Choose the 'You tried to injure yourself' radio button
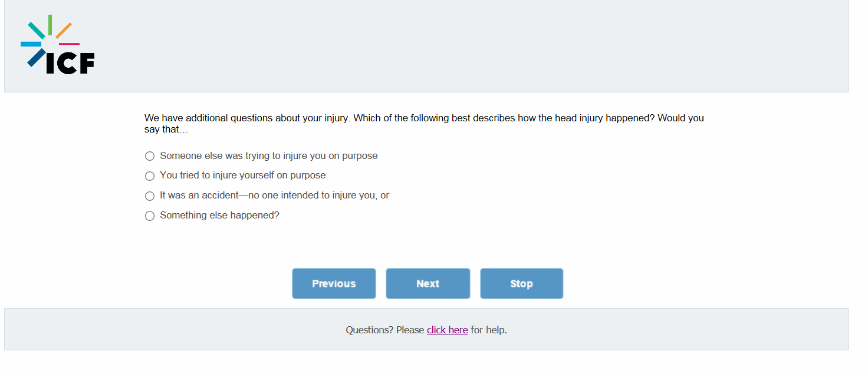 coord(150,176)
